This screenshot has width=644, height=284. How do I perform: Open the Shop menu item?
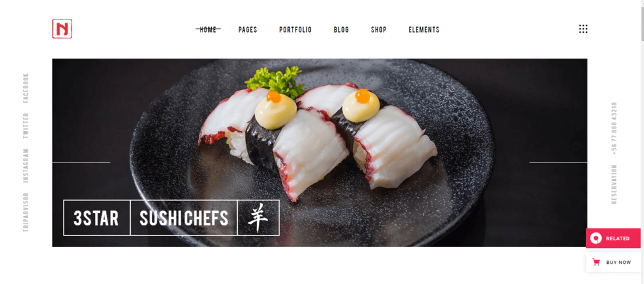click(x=379, y=30)
